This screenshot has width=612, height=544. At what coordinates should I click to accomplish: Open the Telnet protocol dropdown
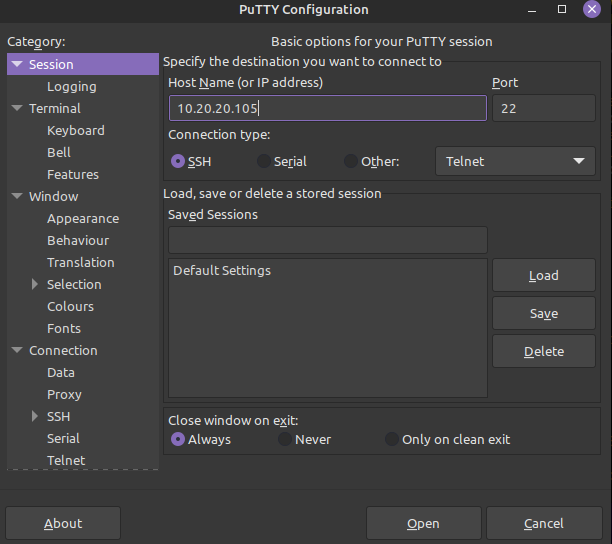pos(515,161)
